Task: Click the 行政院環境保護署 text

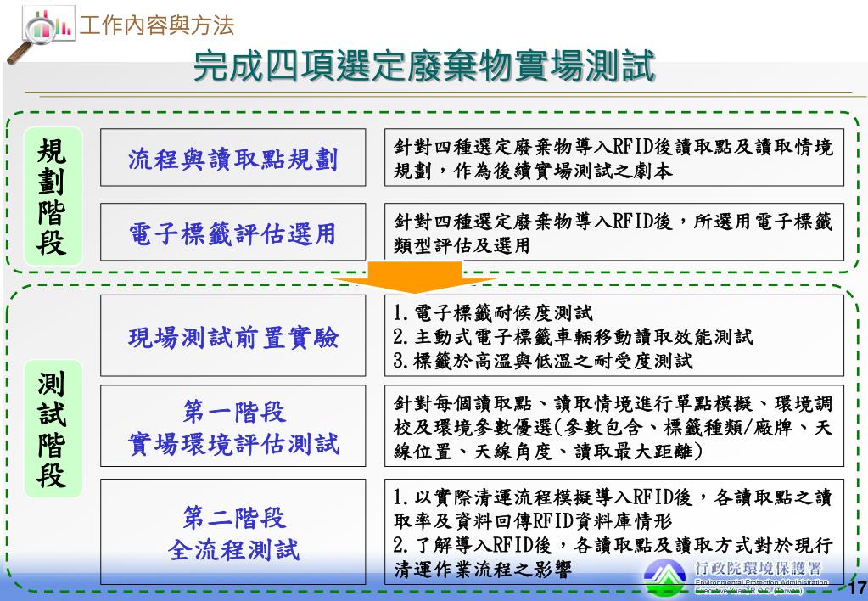Action: click(x=759, y=569)
